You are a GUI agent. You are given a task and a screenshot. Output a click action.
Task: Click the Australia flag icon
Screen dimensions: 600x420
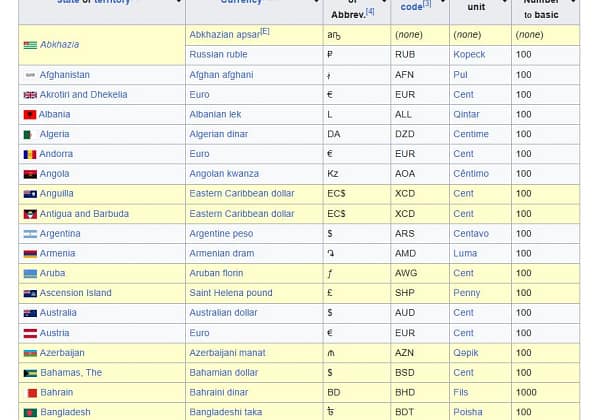(30, 313)
